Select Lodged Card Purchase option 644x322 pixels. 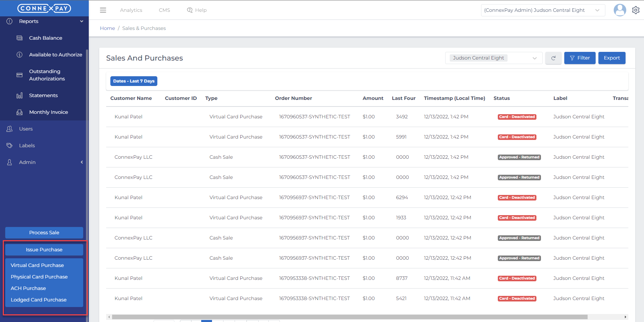39,300
